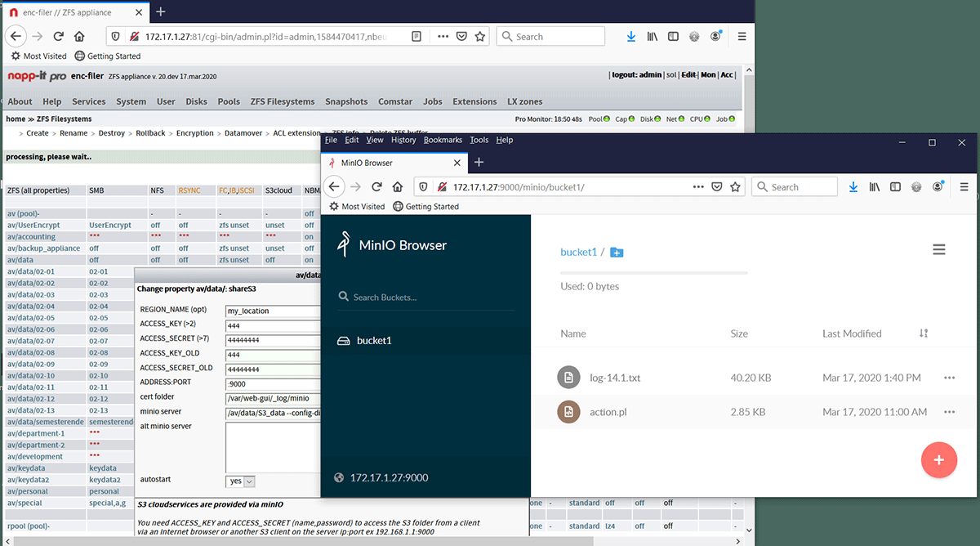Viewport: 980px width, 546px height.
Task: Open a new tab in the MinIO window
Action: point(479,163)
